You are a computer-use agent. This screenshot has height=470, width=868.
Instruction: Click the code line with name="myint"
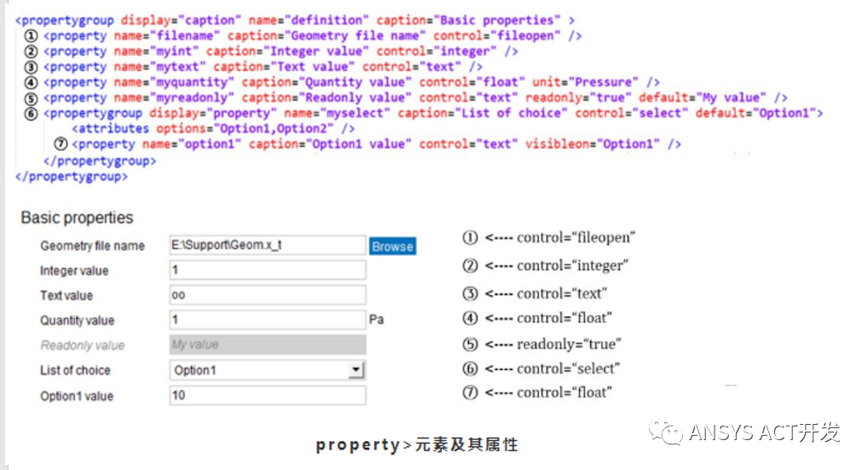tap(281, 51)
